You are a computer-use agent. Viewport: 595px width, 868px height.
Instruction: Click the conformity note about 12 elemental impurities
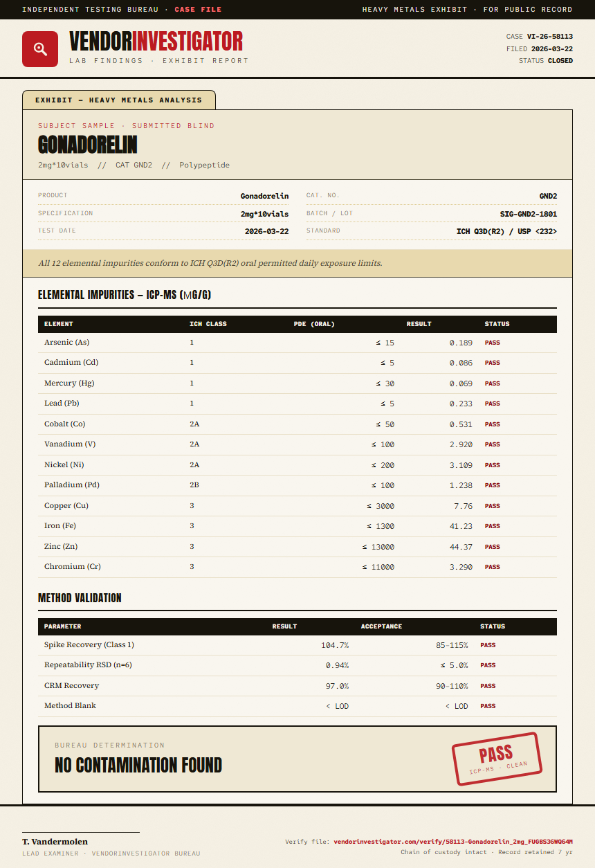[210, 263]
